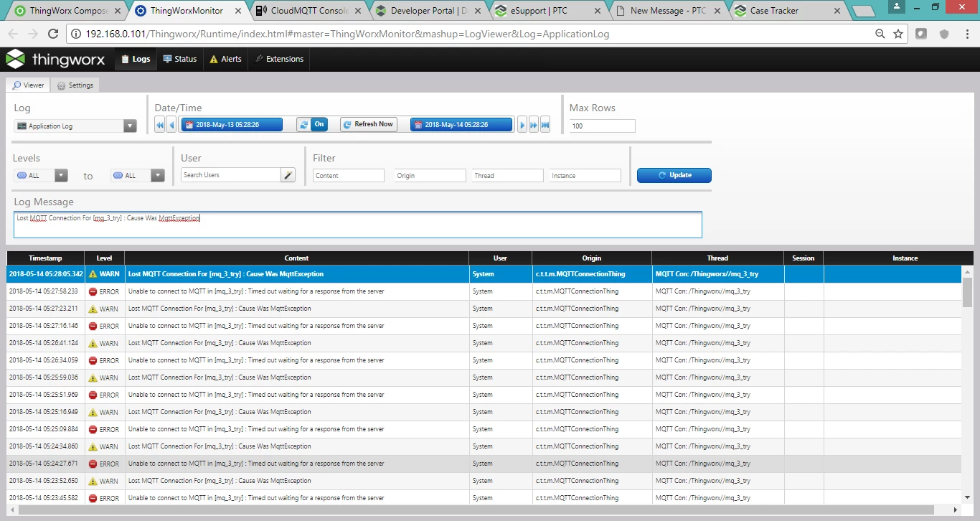Sort by the Thread column header

[717, 258]
